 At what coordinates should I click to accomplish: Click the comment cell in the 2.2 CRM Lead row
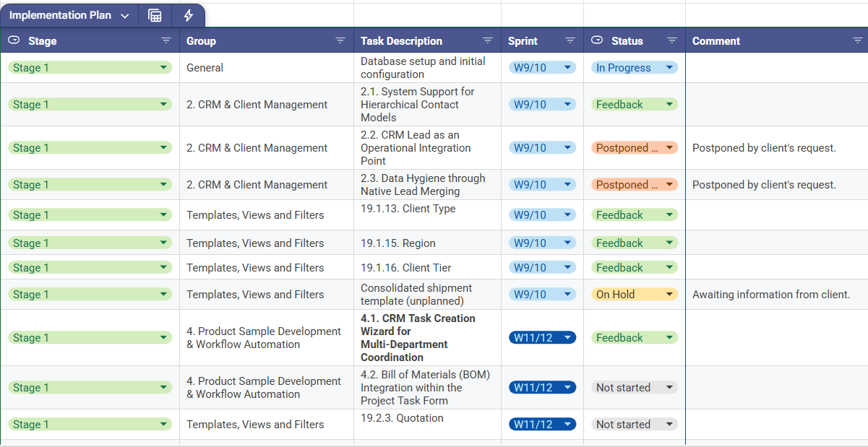click(x=776, y=148)
